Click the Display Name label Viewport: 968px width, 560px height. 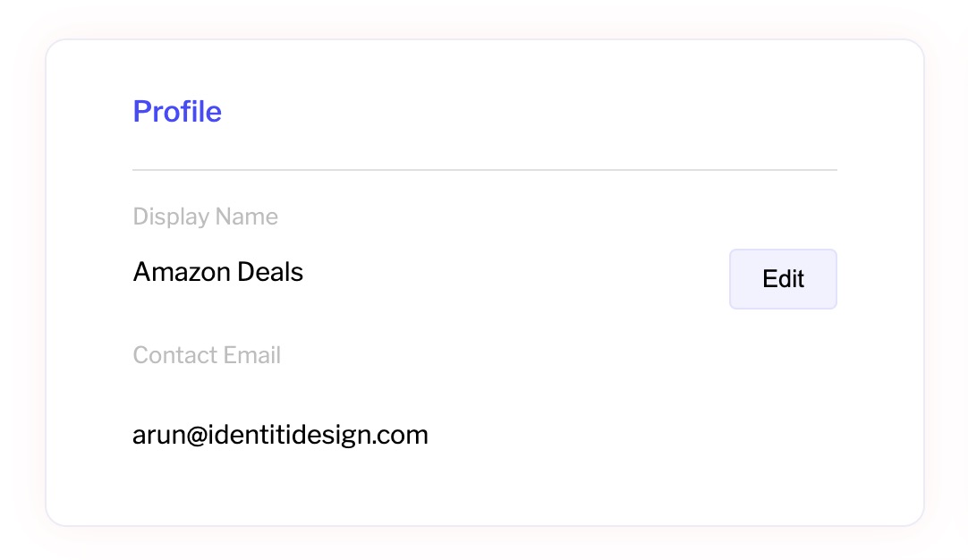pos(205,217)
